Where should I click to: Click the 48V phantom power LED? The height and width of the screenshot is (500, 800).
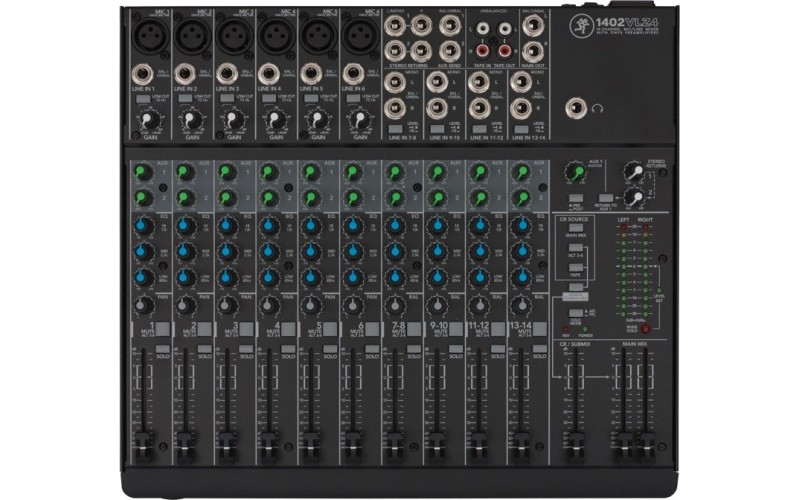(x=565, y=330)
